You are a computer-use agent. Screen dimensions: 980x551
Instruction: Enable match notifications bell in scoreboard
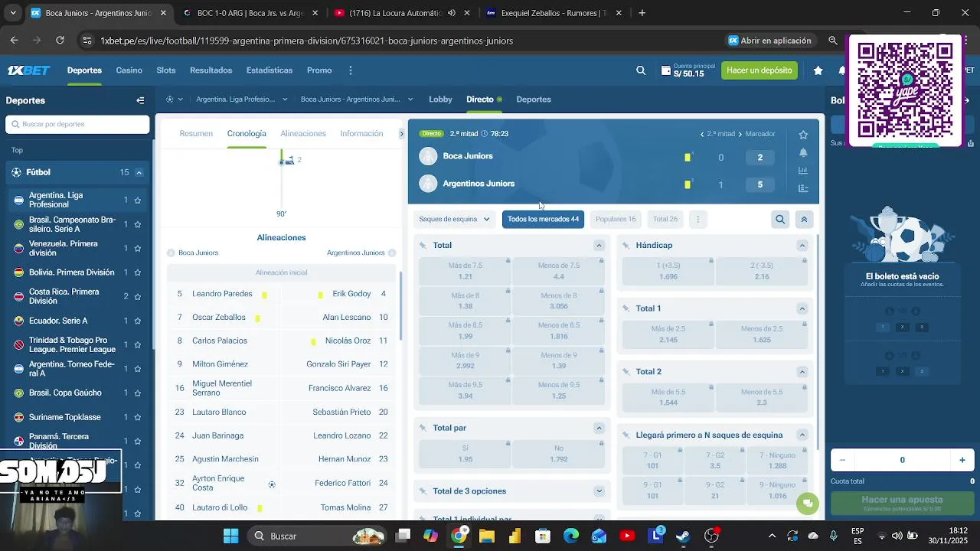click(803, 152)
